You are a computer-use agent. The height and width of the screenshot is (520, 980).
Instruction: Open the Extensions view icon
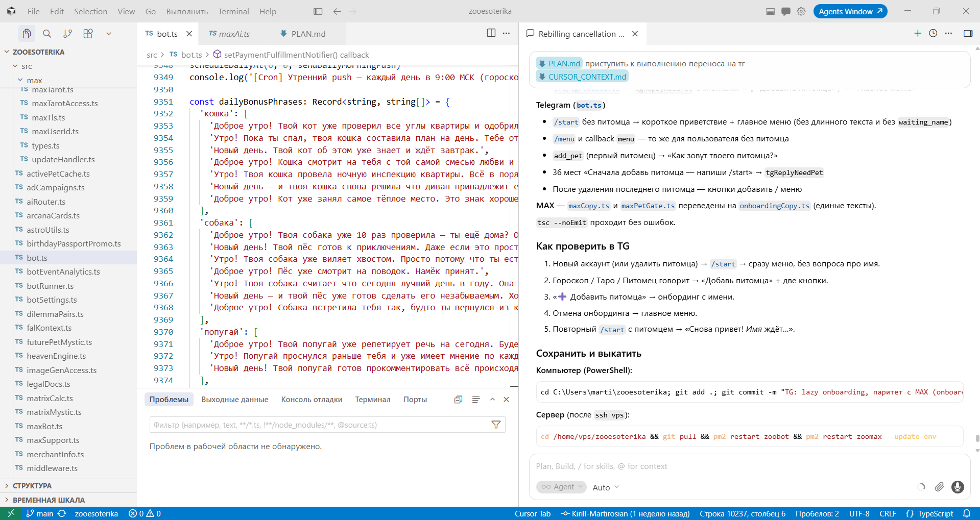(88, 34)
